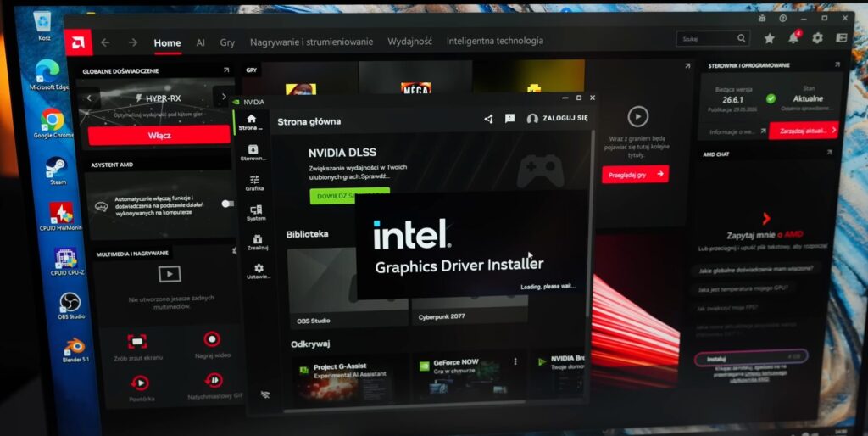This screenshot has height=436, width=868.
Task: Open the GeForce NOW card options menu
Action: point(515,361)
